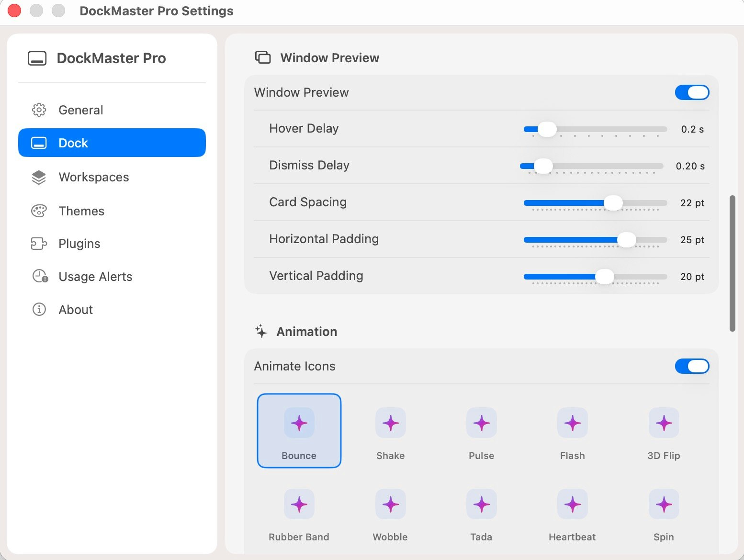The height and width of the screenshot is (560, 744).
Task: Click the Dock icon in sidebar
Action: pos(38,143)
